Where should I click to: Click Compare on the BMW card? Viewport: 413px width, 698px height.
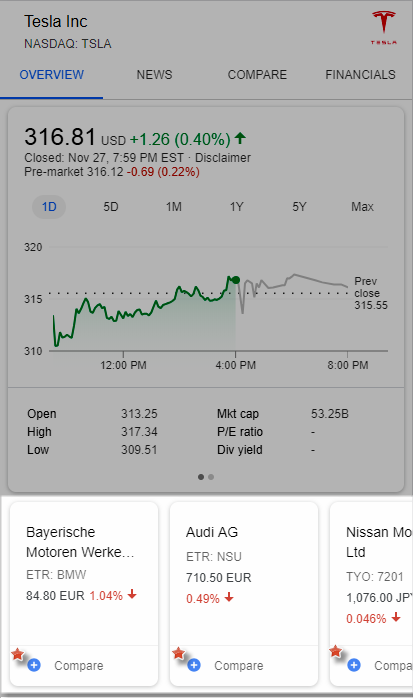pyautogui.click(x=79, y=666)
